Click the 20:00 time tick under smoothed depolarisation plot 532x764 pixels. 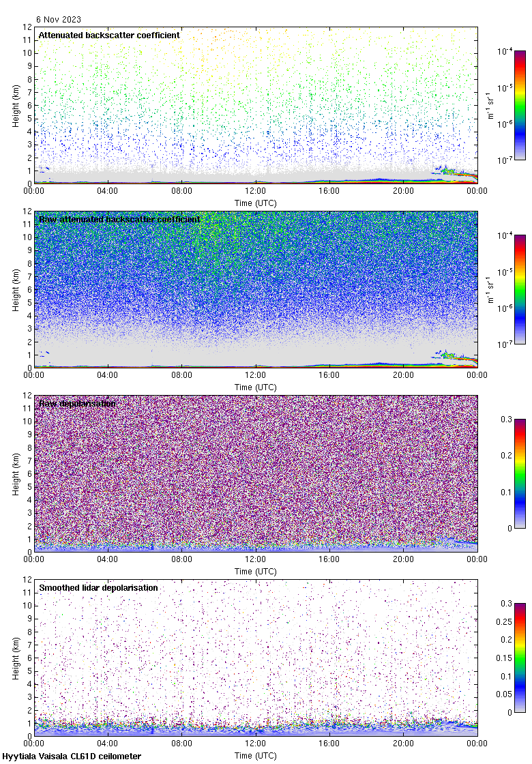point(403,744)
